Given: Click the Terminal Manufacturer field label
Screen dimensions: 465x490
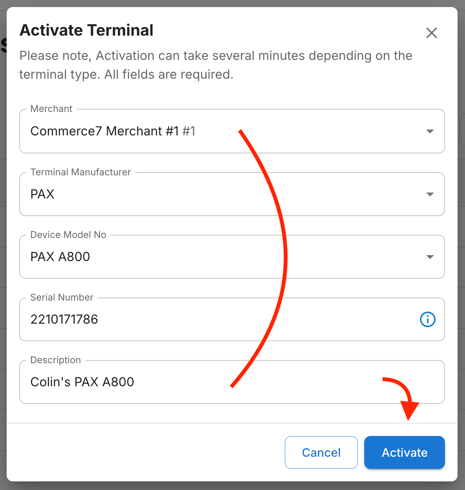Looking at the screenshot, I should click(80, 172).
